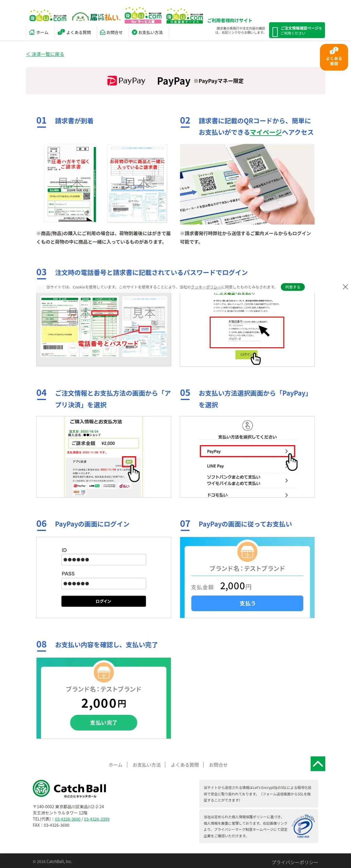351x868 pixels.
Task: Go to ホーム in top navigation
Action: click(39, 32)
